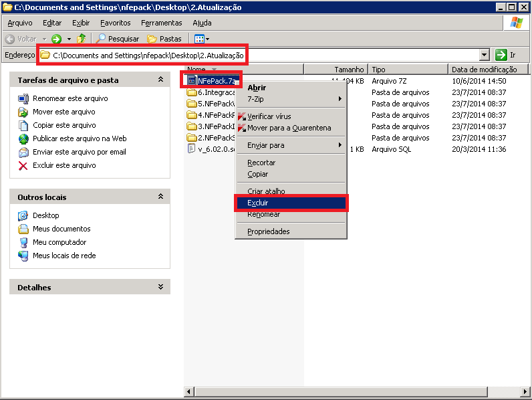Open the view mode dropdown button
The image size is (532, 400).
(202, 39)
